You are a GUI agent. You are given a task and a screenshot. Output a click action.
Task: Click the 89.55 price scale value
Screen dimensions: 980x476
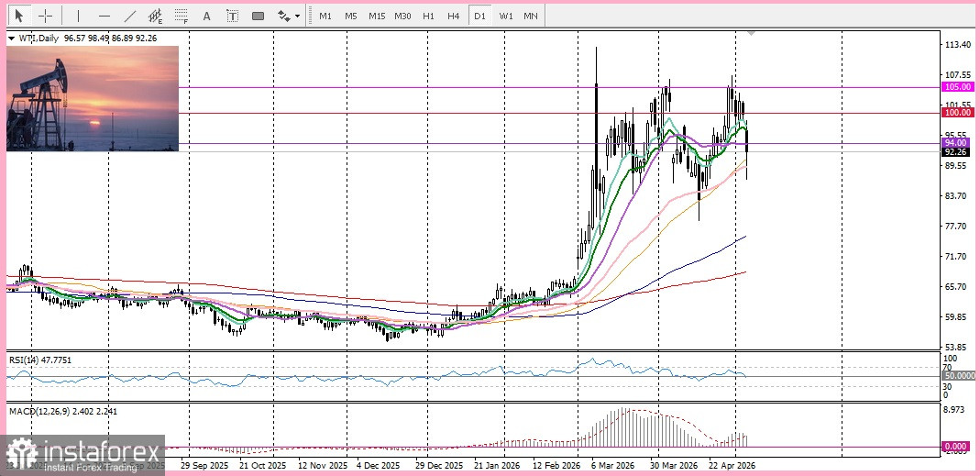(x=957, y=166)
